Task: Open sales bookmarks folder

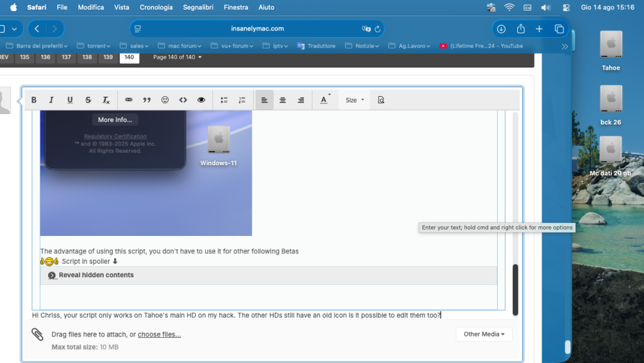Action: [x=135, y=46]
